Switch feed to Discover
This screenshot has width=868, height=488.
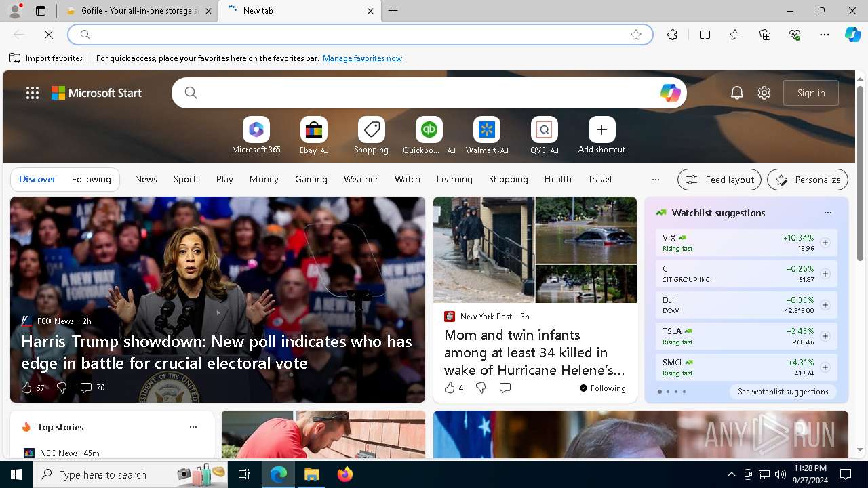(37, 180)
